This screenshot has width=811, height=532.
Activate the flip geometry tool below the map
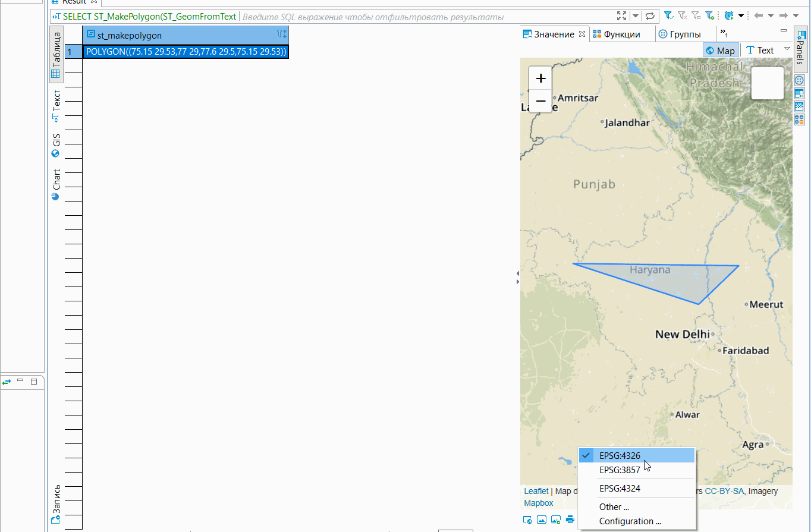[527, 519]
